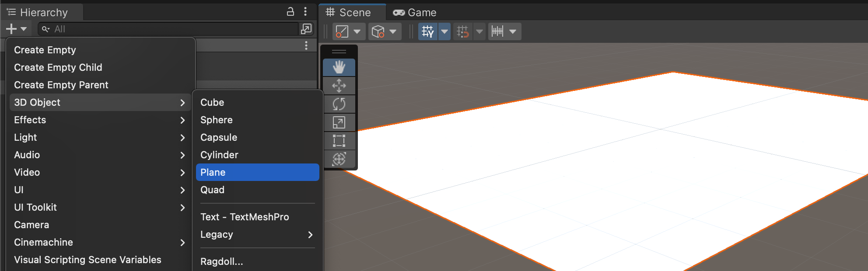This screenshot has width=868, height=271.
Task: Switch to the Game tab
Action: (x=415, y=13)
